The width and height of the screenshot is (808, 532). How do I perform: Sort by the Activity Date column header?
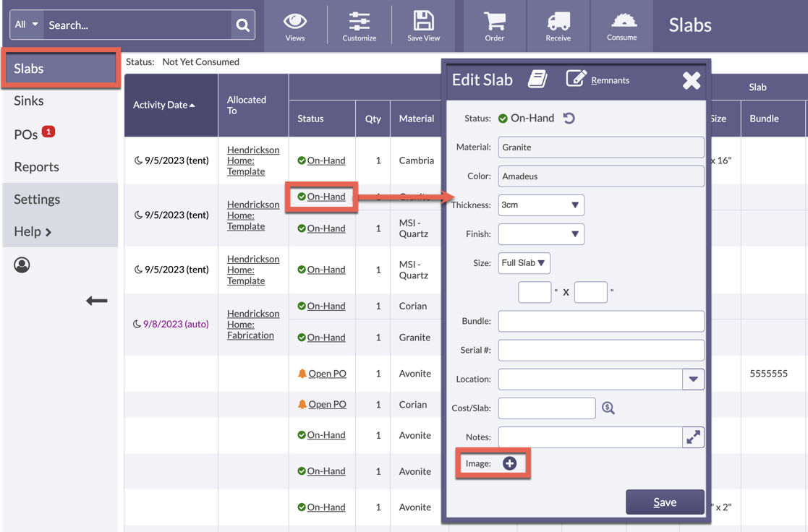coord(163,105)
